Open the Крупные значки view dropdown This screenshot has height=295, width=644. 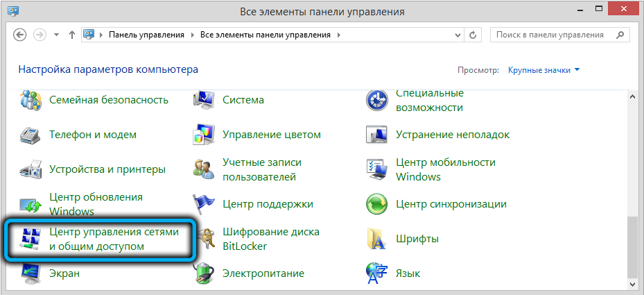544,70
